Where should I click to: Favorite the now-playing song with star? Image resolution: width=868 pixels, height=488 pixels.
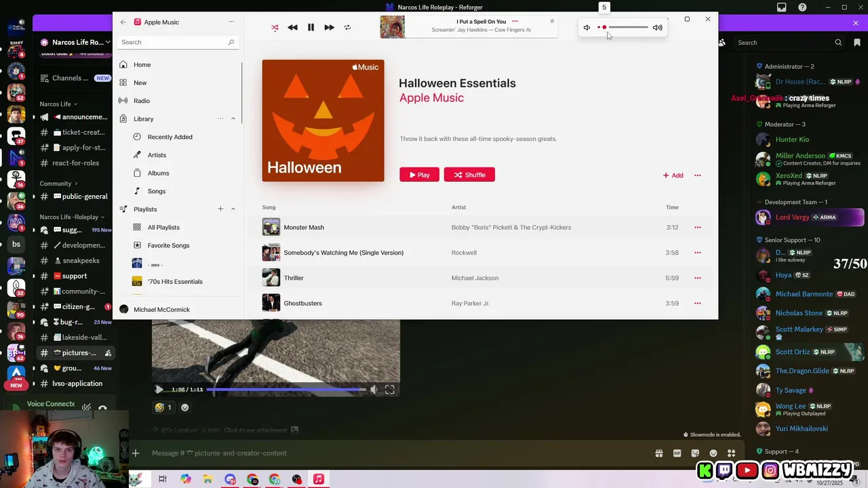click(x=552, y=21)
